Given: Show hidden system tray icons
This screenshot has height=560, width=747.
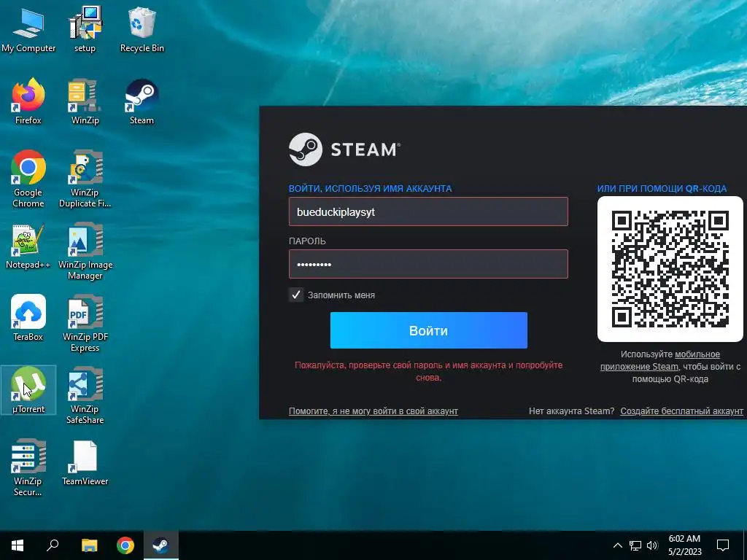Looking at the screenshot, I should pos(617,545).
